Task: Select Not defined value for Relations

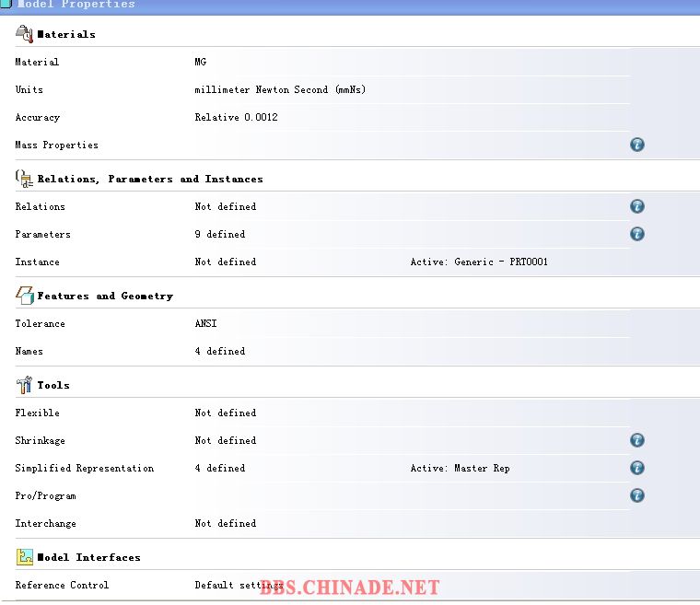Action: pos(226,206)
